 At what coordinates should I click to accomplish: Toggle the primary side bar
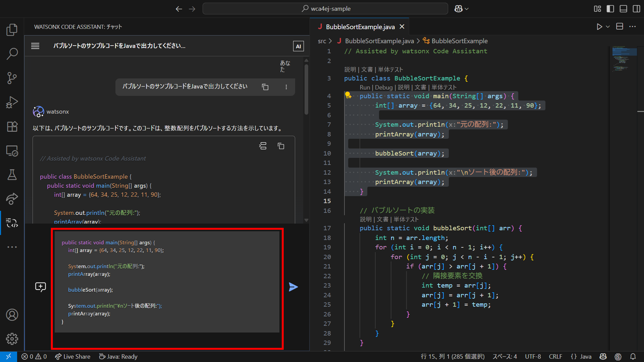pos(610,9)
